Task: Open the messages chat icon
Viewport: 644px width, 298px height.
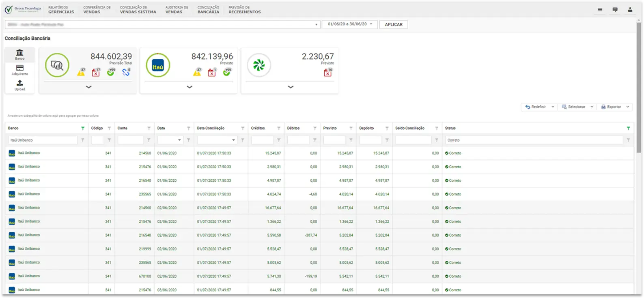Action: tap(615, 10)
